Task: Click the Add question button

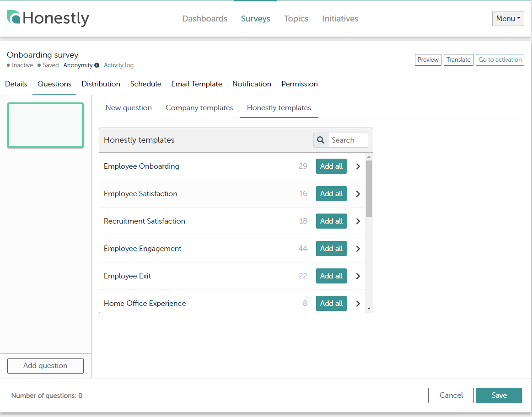Action: (x=45, y=366)
